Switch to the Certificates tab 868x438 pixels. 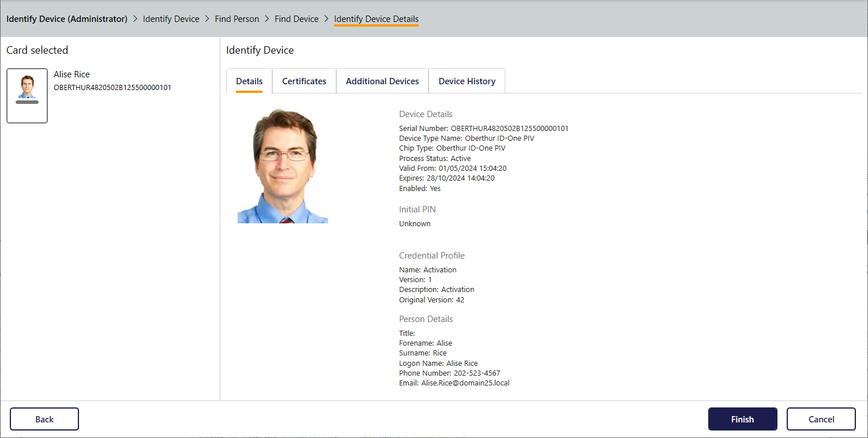click(x=304, y=81)
